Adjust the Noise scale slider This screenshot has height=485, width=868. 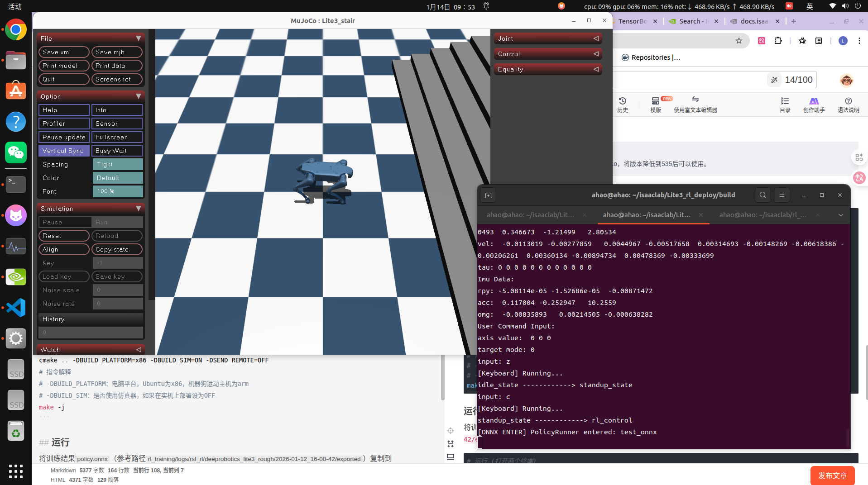click(x=118, y=290)
